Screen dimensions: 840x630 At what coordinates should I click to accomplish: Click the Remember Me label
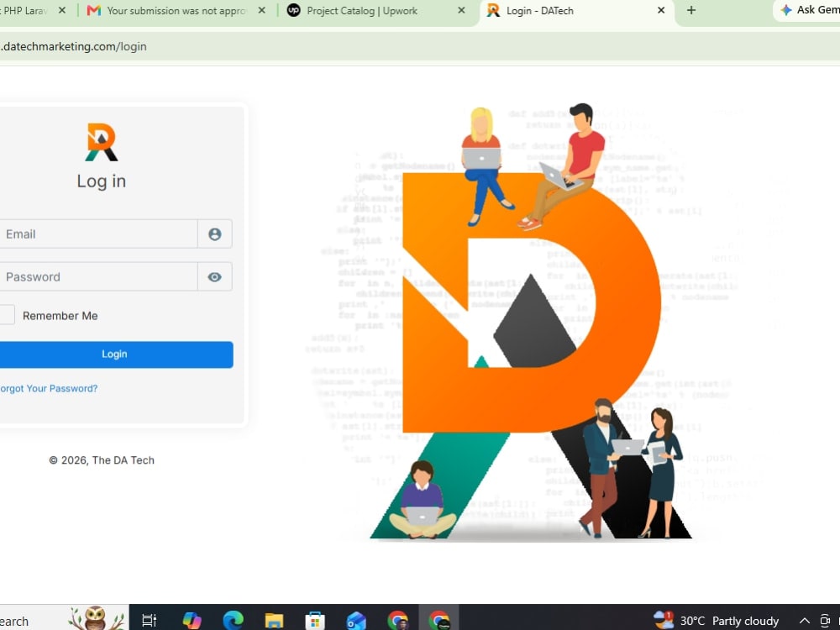click(60, 316)
